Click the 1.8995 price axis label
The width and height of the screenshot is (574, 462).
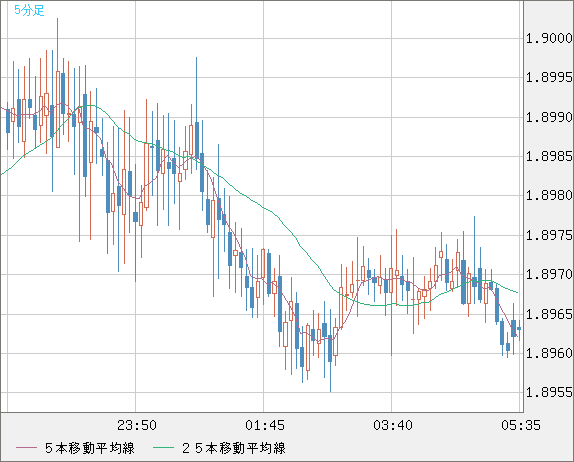tap(549, 77)
